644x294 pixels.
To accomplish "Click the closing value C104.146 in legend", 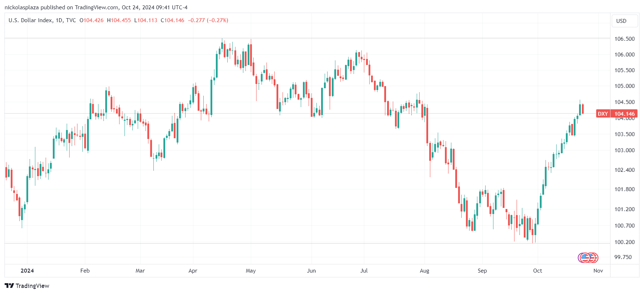I will 172,20.
